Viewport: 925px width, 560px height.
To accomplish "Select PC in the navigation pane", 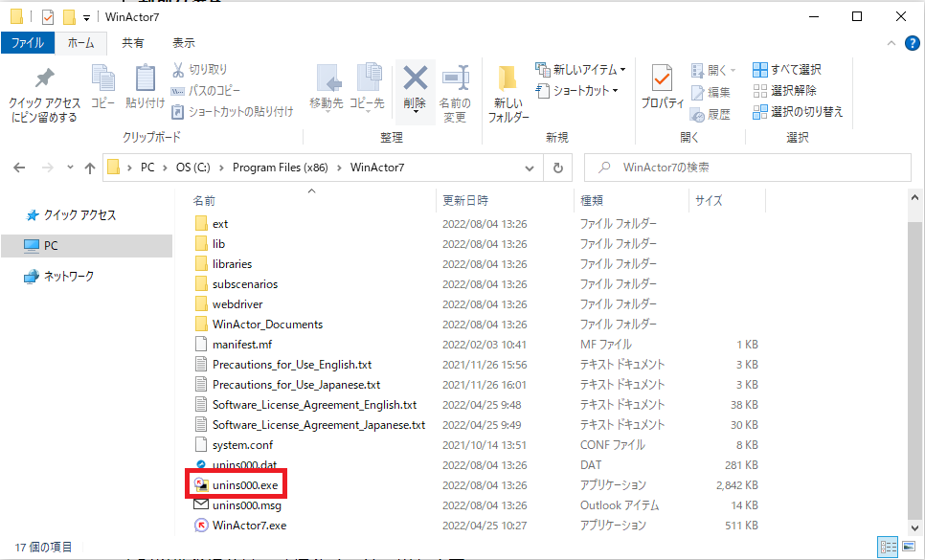I will pos(87,246).
